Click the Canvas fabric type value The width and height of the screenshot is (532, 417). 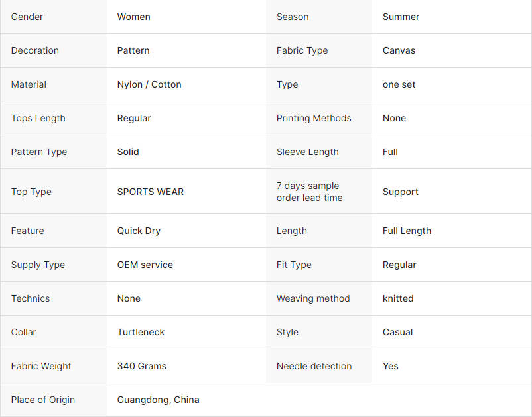399,50
